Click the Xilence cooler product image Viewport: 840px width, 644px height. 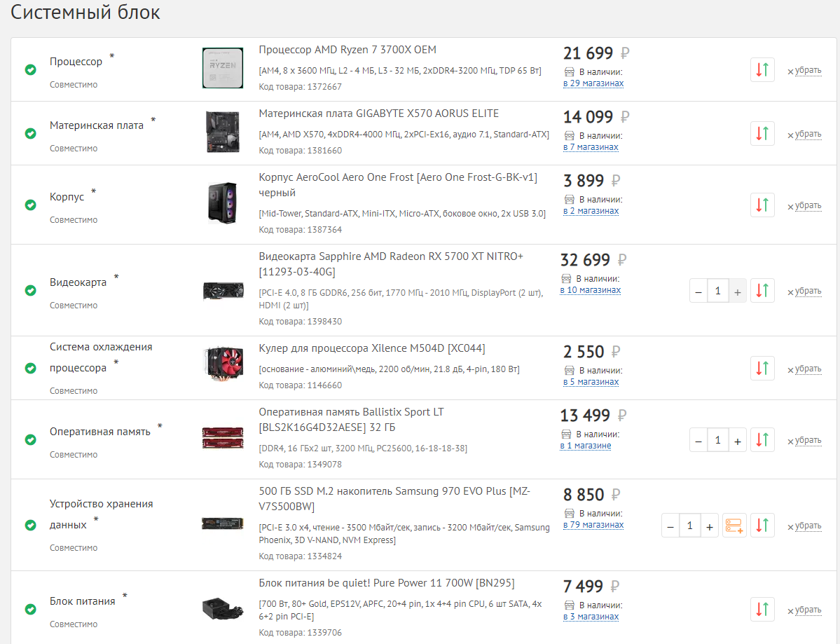[223, 364]
